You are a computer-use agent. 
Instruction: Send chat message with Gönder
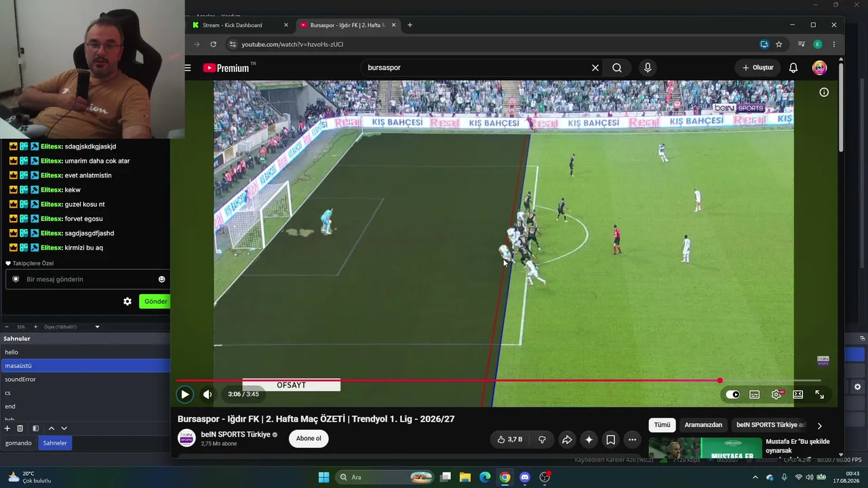[155, 302]
